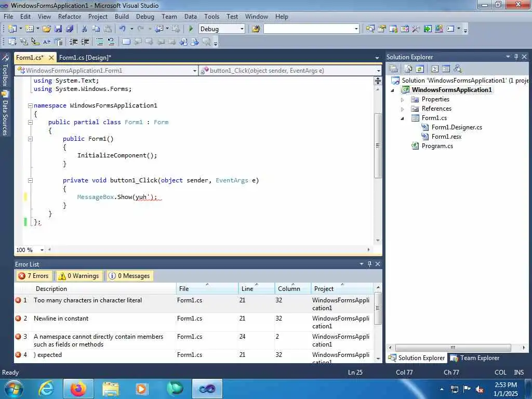This screenshot has width=532, height=399.
Task: Switch to the Team Explorer tab
Action: tap(475, 358)
